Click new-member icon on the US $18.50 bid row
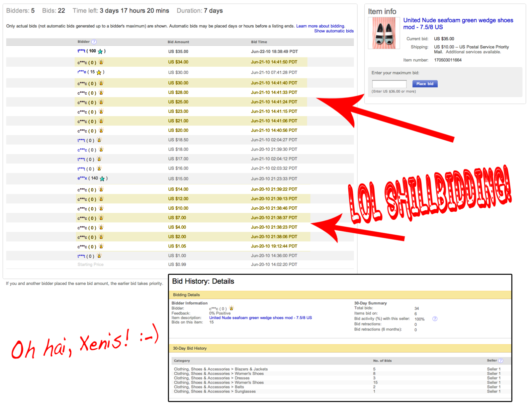This screenshot has height=420, width=531. (x=99, y=140)
